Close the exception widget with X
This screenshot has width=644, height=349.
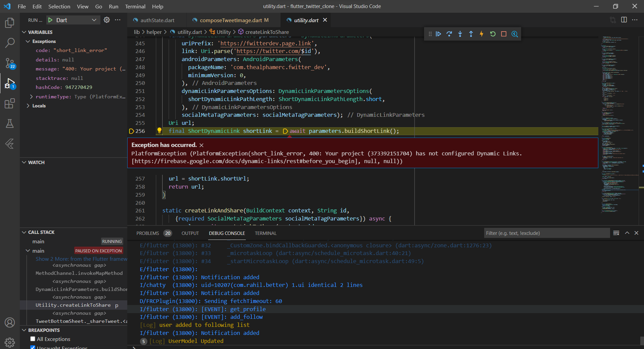201,145
